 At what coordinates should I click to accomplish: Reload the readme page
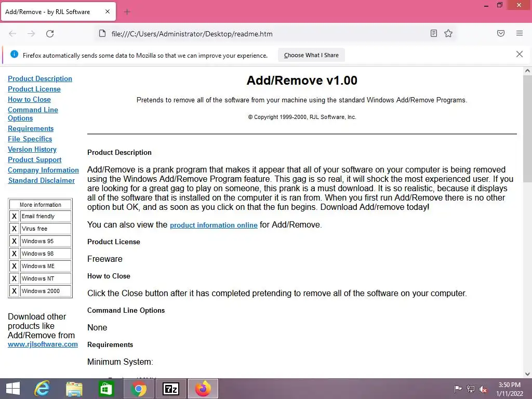[50, 34]
